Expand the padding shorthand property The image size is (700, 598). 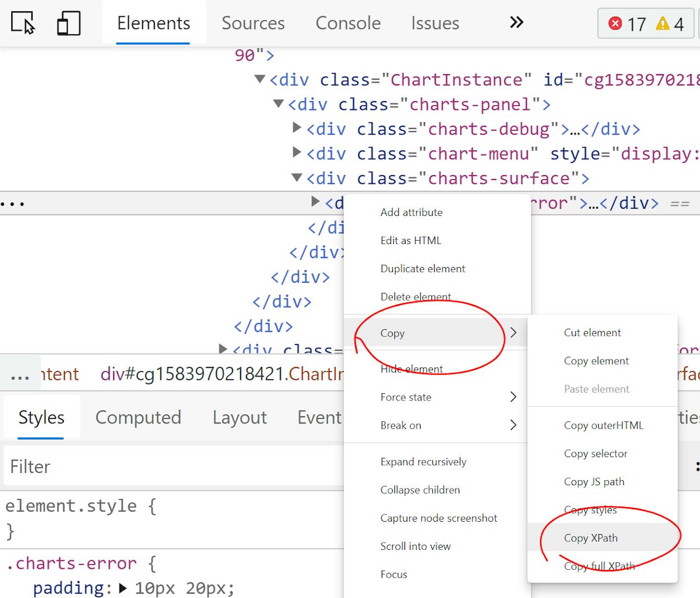(123, 588)
